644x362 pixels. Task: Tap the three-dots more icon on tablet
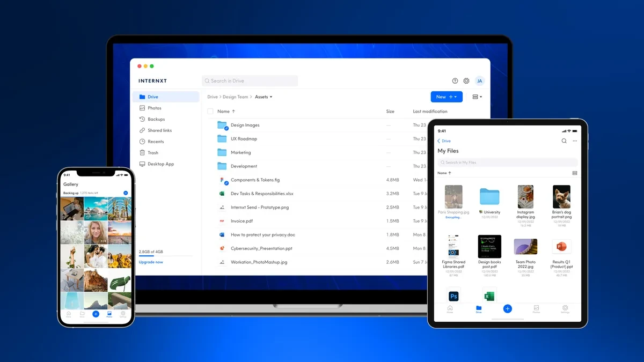[x=575, y=141]
